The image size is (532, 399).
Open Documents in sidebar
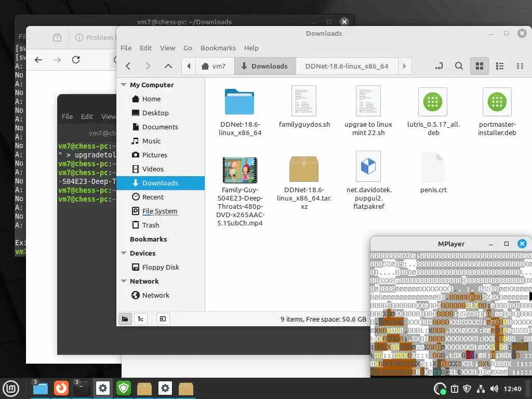tap(161, 127)
